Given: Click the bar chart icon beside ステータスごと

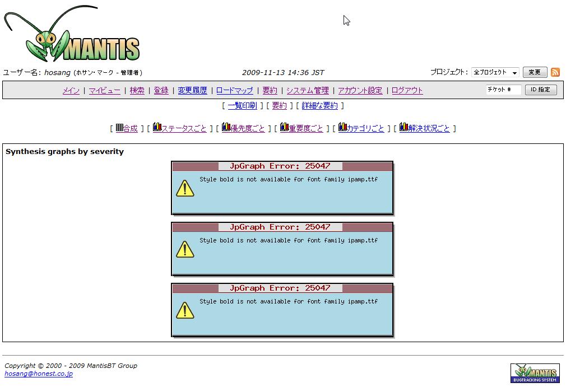Looking at the screenshot, I should point(157,128).
